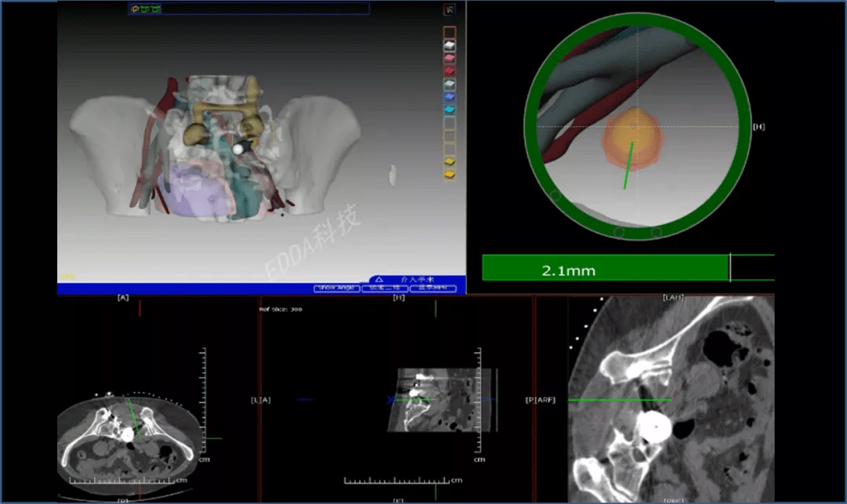Click the white probe tip in 3D pelvis model
The width and height of the screenshot is (847, 504).
[x=238, y=150]
